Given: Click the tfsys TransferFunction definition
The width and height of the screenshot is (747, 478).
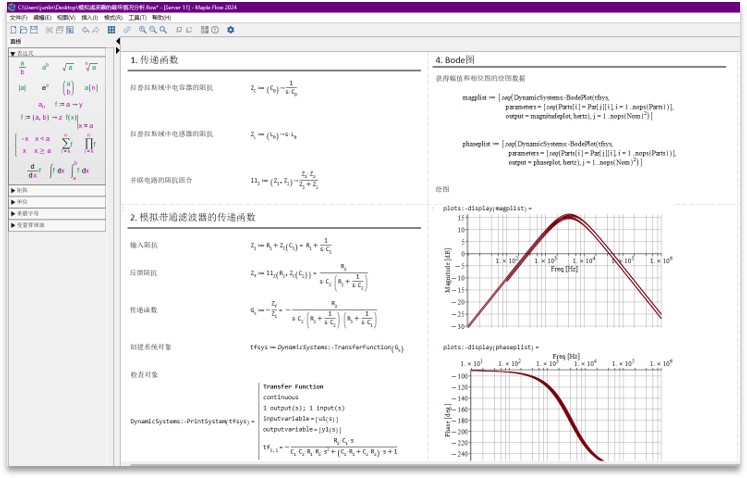Looking at the screenshot, I should pyautogui.click(x=327, y=348).
